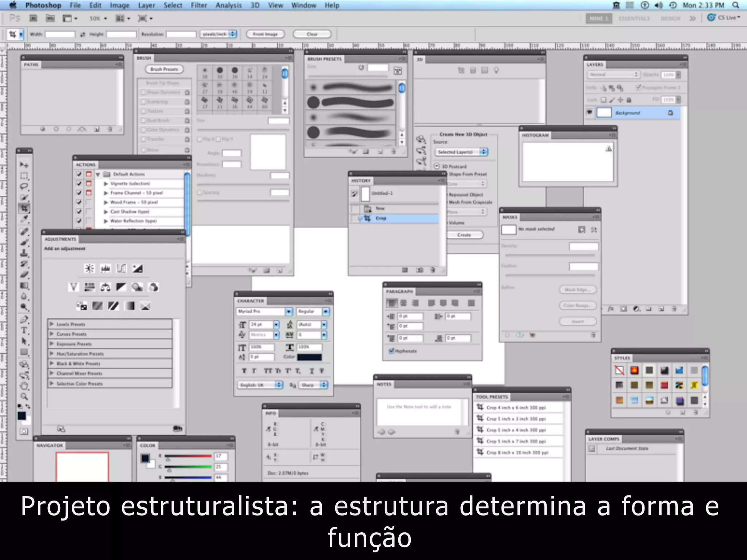Open Spotlight search in the menu bar
Viewport: 747px width, 560px height.
coord(736,5)
